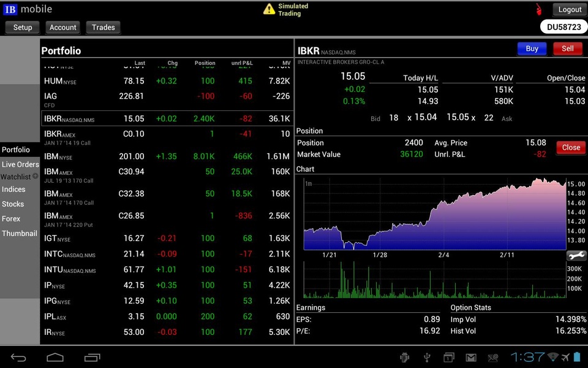Click the blue Buy button

point(532,48)
